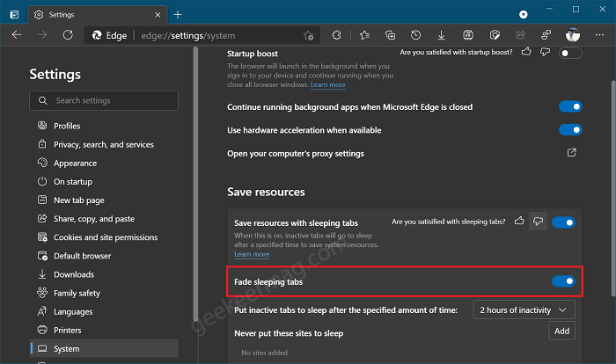Open a new tab with plus button
Screen dimensions: 616x364
(x=178, y=15)
